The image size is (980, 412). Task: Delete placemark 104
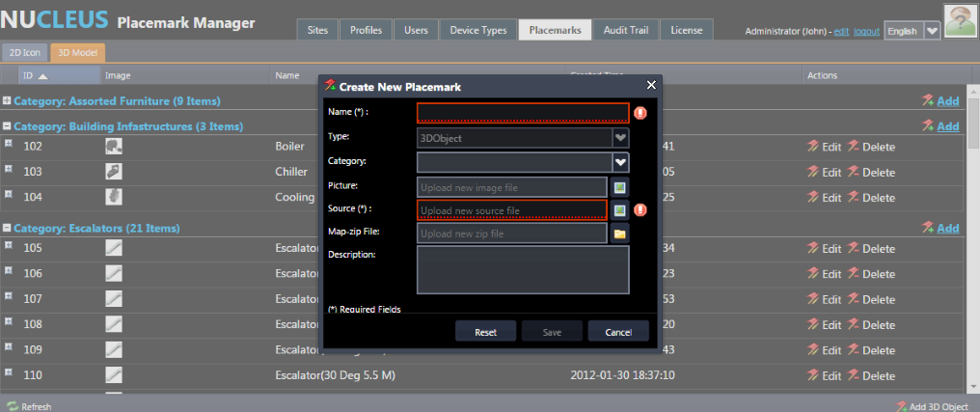click(x=871, y=198)
